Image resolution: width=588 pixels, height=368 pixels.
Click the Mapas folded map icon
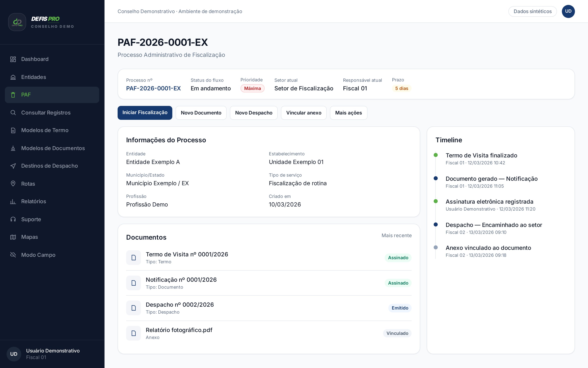(13, 237)
